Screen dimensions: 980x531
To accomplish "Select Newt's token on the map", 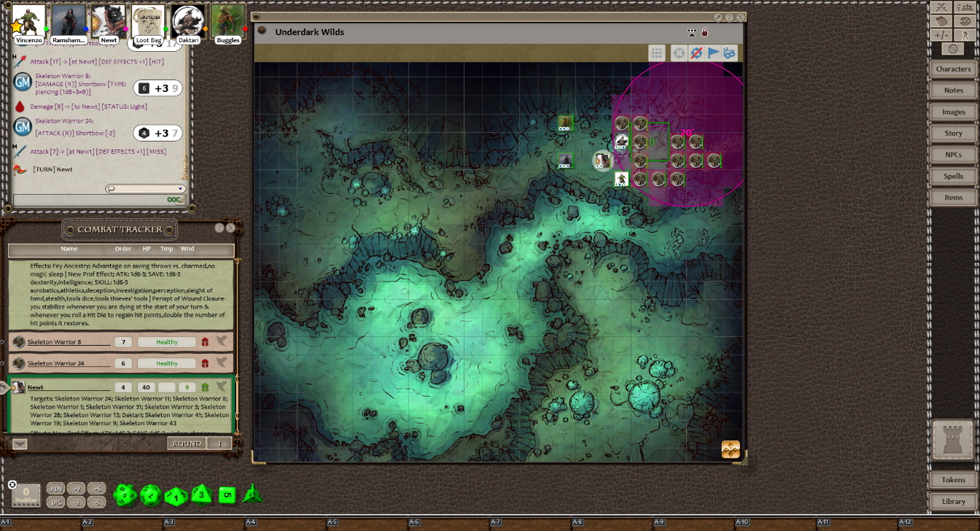I will [x=602, y=160].
